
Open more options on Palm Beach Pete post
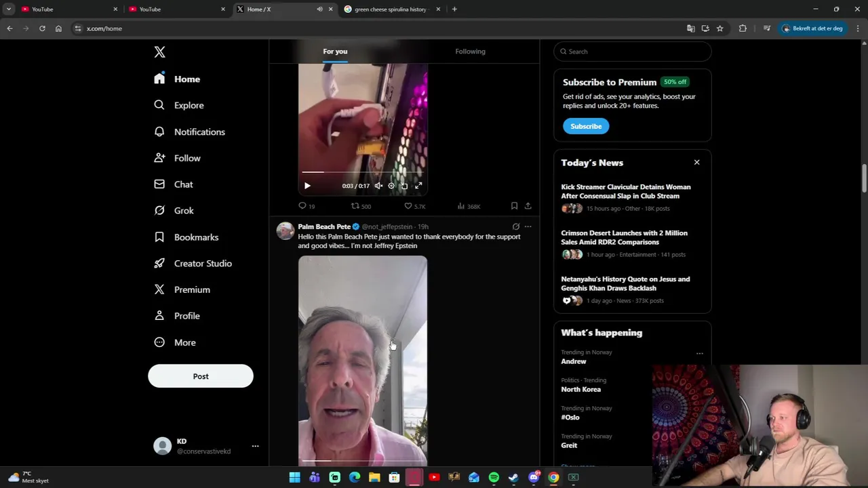[528, 226]
